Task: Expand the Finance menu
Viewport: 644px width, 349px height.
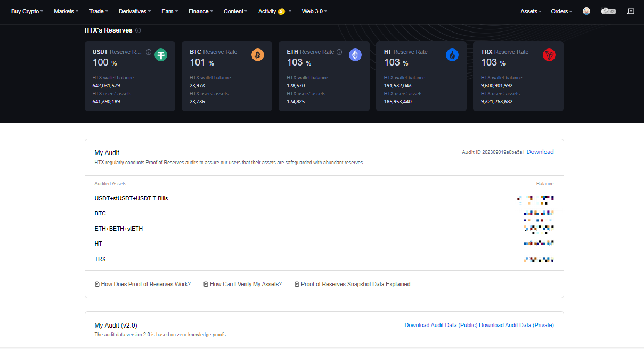Action: click(x=201, y=11)
